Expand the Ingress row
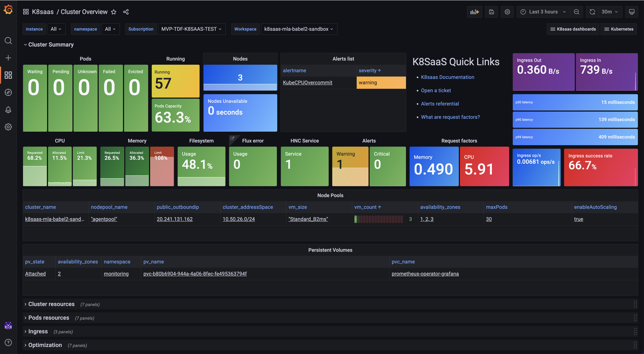The height and width of the screenshot is (354, 644). click(x=36, y=332)
